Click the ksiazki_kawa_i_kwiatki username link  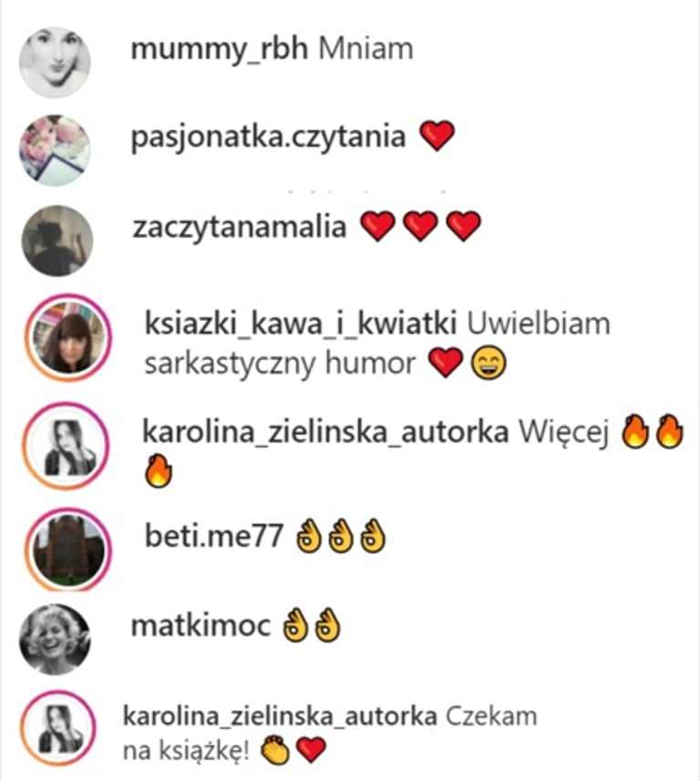(301, 324)
